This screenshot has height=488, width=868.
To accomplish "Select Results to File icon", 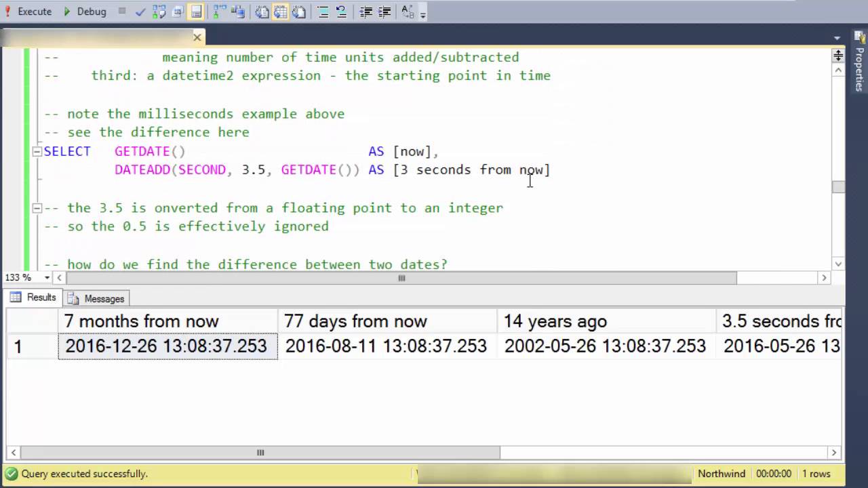I will point(298,12).
